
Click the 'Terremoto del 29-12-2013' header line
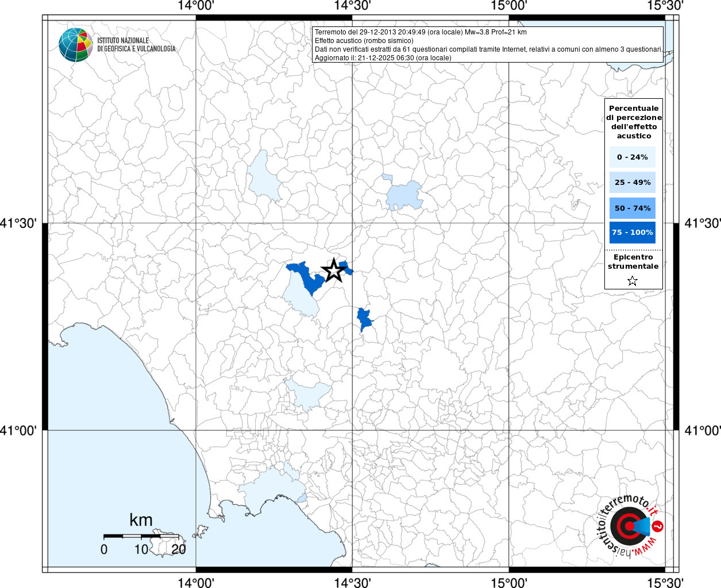point(421,32)
